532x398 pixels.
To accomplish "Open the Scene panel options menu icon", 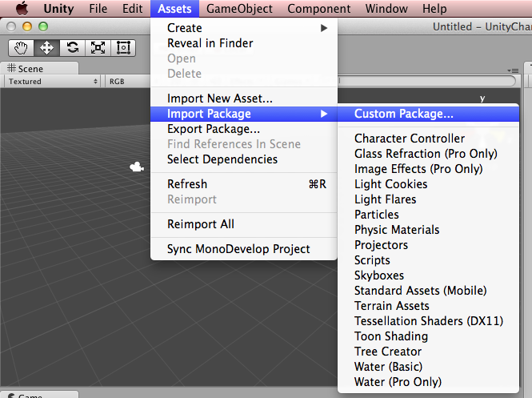I will 513,70.
